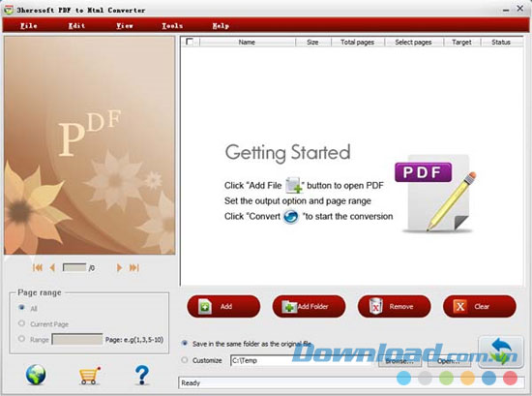Click the Select pages column header

413,42
